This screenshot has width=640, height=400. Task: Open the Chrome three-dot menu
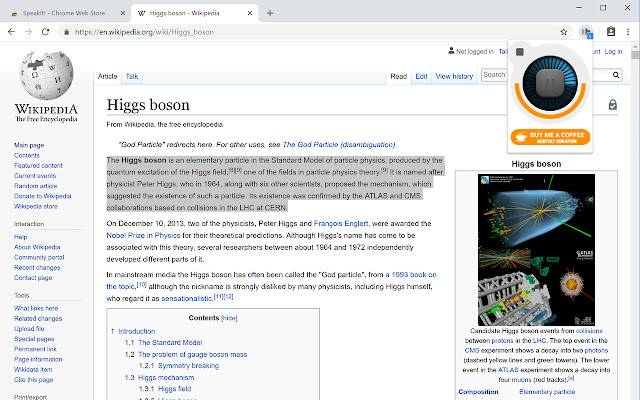click(628, 32)
